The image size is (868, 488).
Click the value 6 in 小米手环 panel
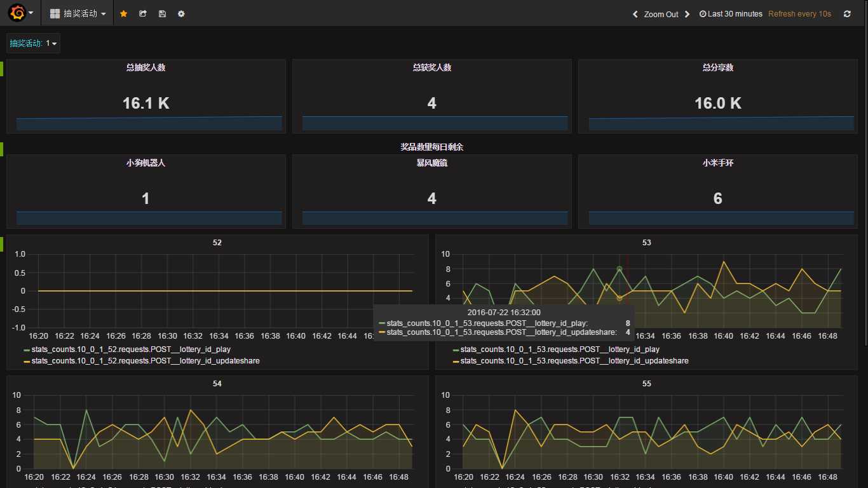click(x=717, y=199)
